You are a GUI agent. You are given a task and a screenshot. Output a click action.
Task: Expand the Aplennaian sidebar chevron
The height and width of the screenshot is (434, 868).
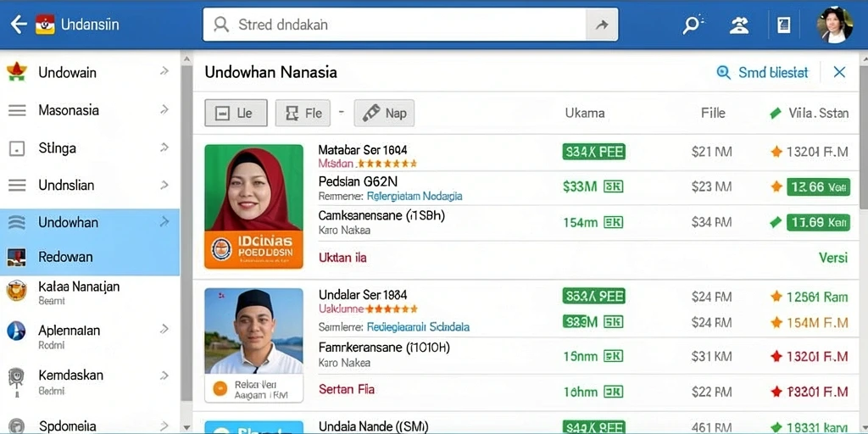[x=164, y=330]
